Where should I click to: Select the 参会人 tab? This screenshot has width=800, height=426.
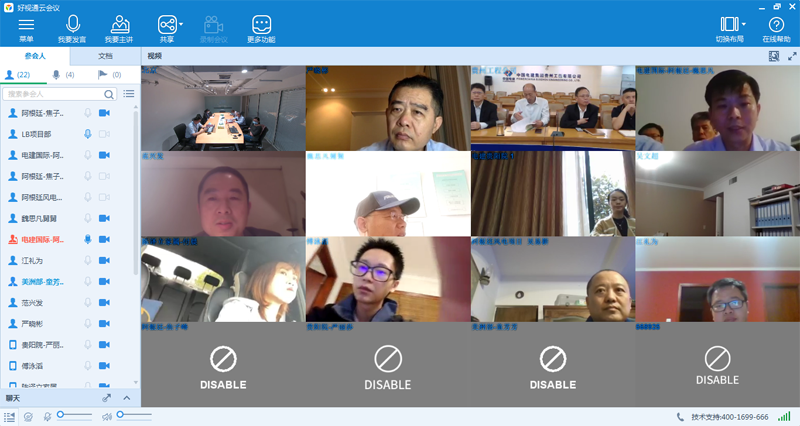pyautogui.click(x=35, y=56)
